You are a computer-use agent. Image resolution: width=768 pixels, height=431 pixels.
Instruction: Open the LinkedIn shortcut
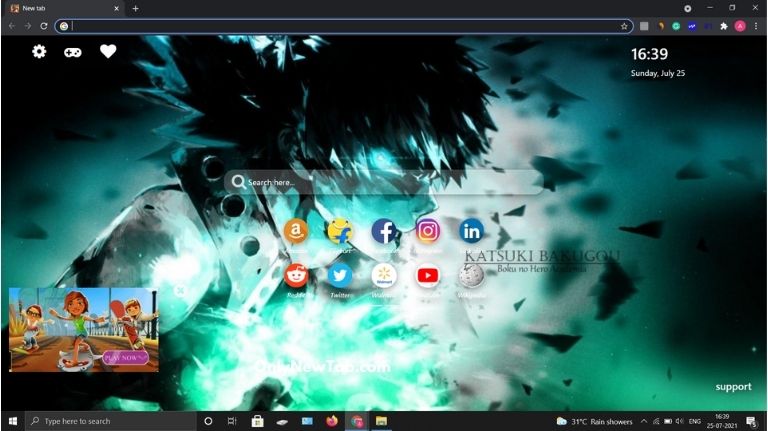(x=471, y=231)
